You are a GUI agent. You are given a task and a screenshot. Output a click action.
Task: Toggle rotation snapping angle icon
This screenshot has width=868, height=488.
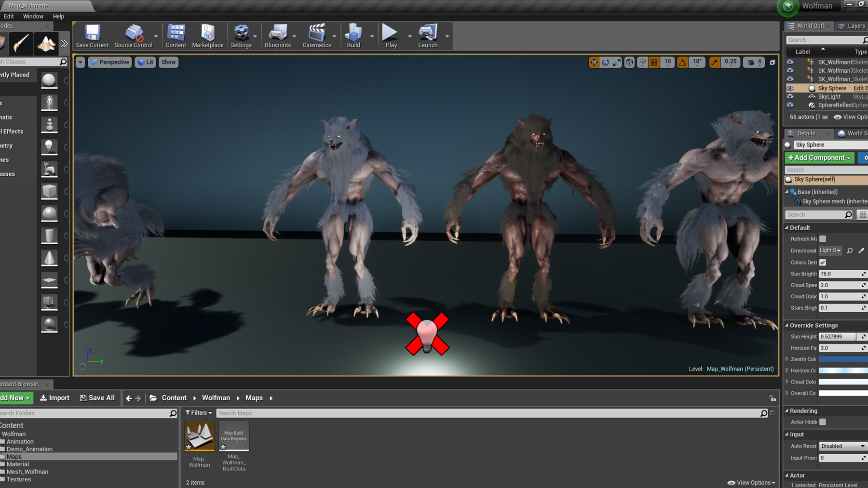(682, 62)
